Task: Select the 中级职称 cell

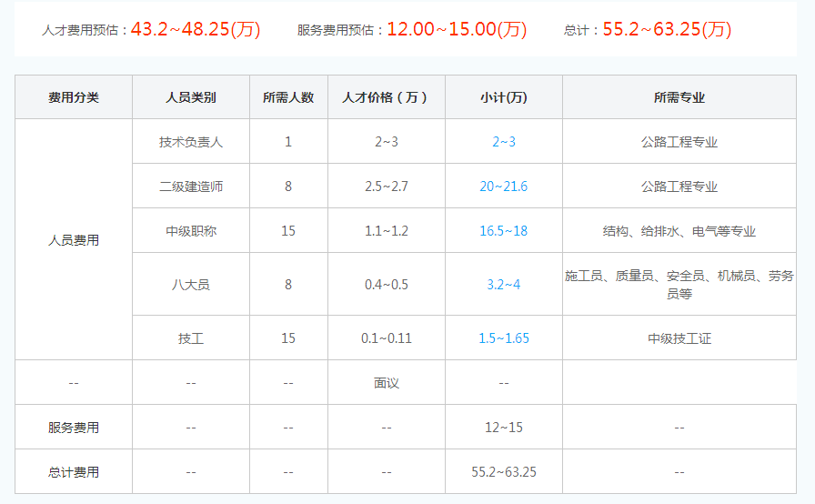Action: 191,231
